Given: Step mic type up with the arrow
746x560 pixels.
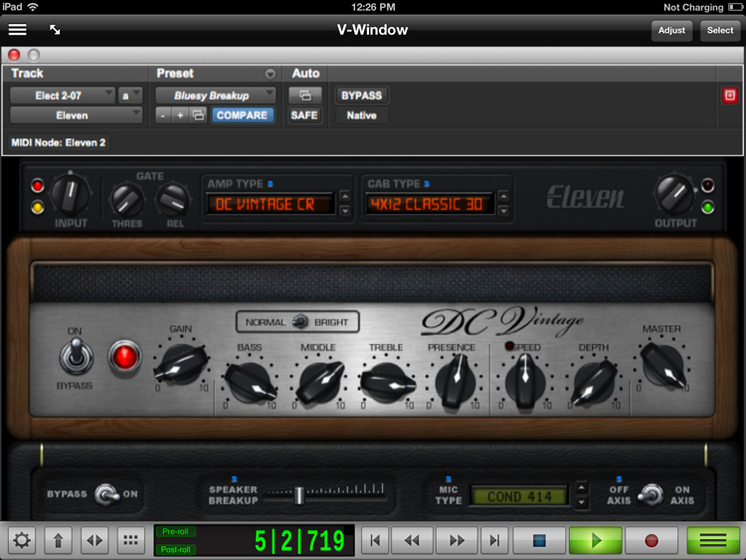Looking at the screenshot, I should [582, 487].
